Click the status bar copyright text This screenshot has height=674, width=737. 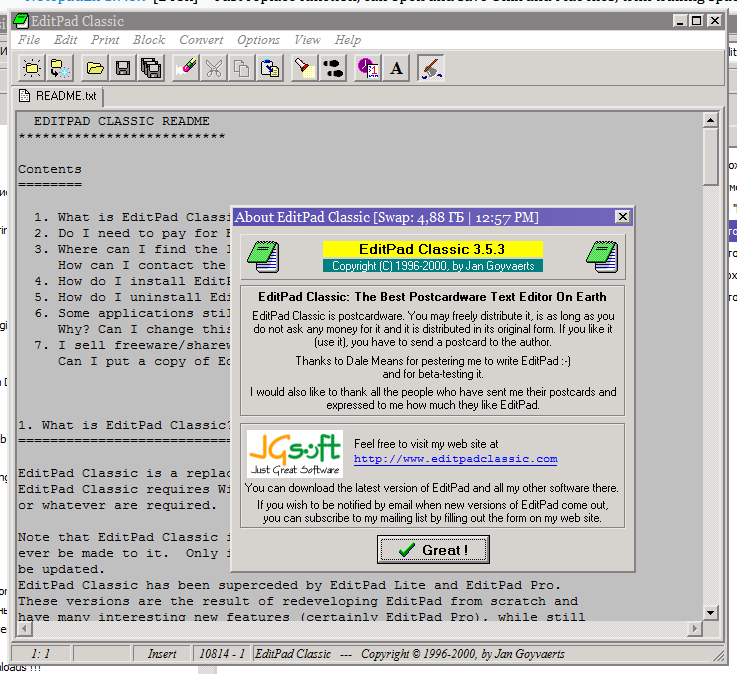(409, 654)
